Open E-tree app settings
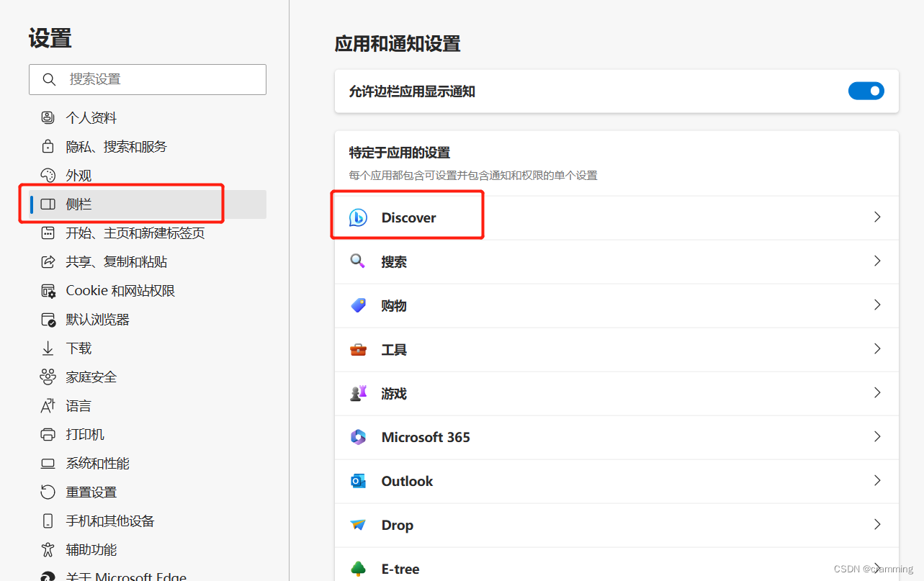924x581 pixels. [616, 564]
